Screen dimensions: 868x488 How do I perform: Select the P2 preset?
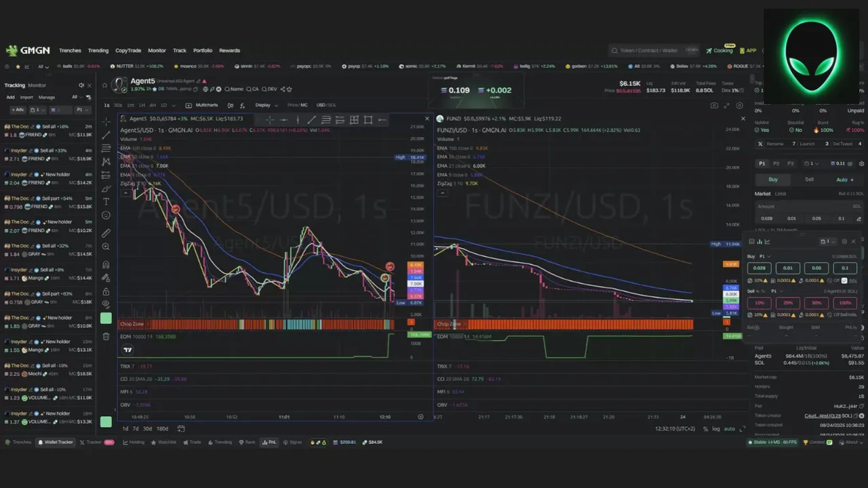[776, 163]
